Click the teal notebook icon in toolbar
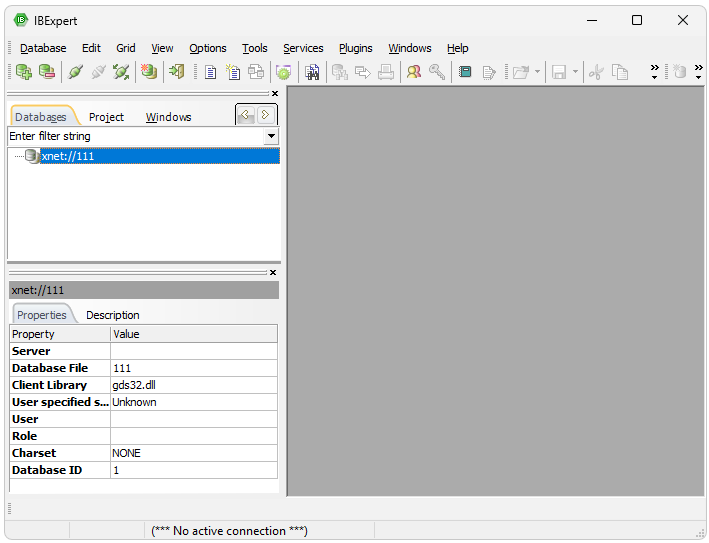709x543 pixels. [x=465, y=72]
